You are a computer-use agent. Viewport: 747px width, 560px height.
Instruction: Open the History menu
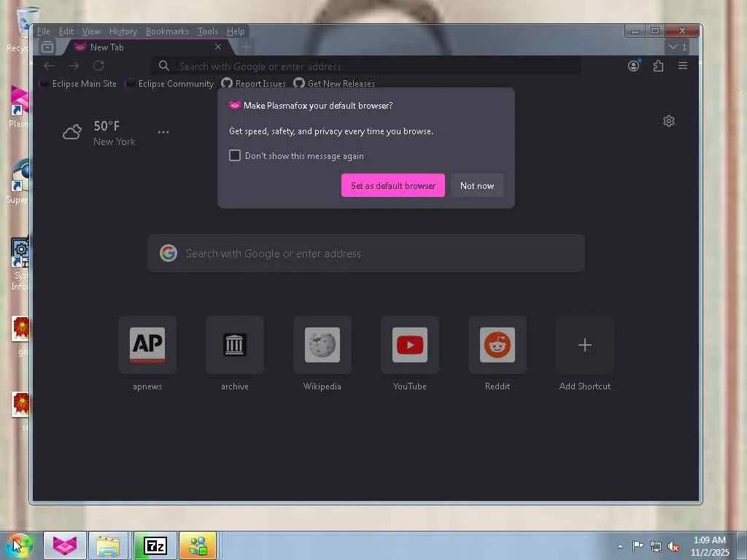[123, 31]
